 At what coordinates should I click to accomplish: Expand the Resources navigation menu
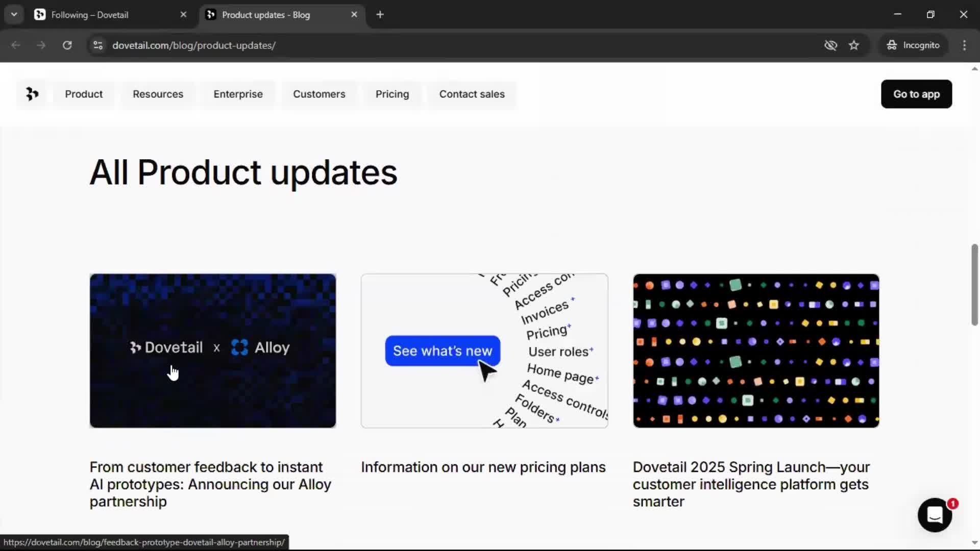tap(158, 94)
